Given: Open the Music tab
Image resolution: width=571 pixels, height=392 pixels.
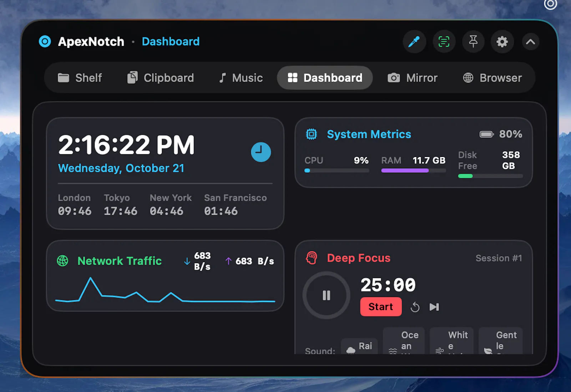Looking at the screenshot, I should coord(241,78).
